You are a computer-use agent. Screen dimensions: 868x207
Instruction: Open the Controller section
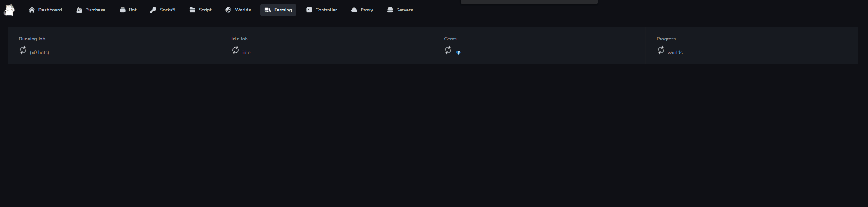(322, 10)
